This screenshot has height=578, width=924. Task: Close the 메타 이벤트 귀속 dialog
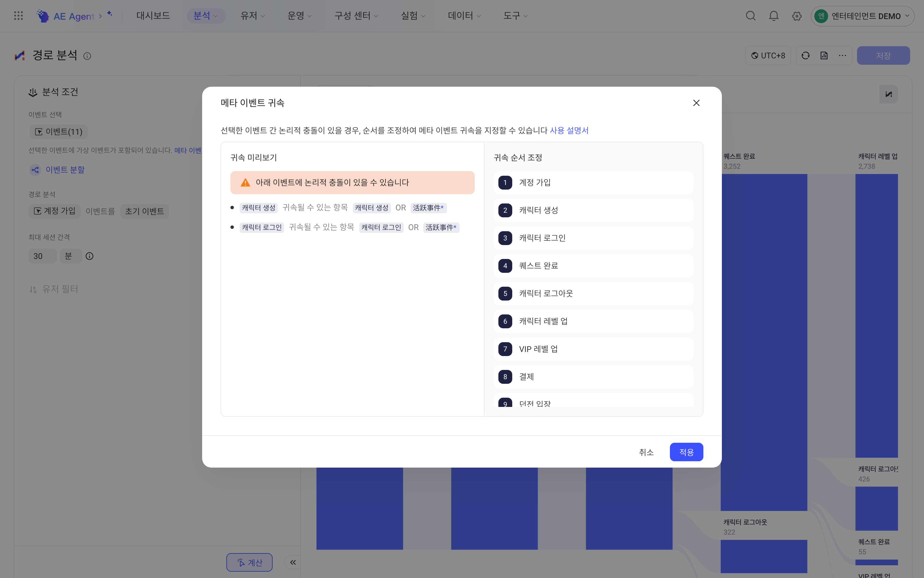pyautogui.click(x=696, y=103)
